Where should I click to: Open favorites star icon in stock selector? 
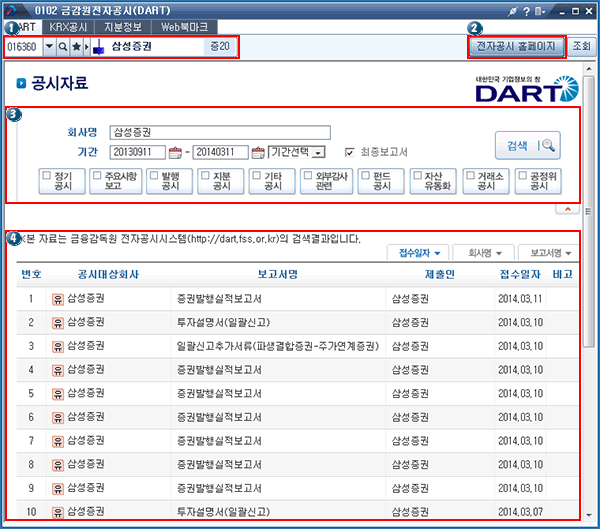[x=76, y=47]
